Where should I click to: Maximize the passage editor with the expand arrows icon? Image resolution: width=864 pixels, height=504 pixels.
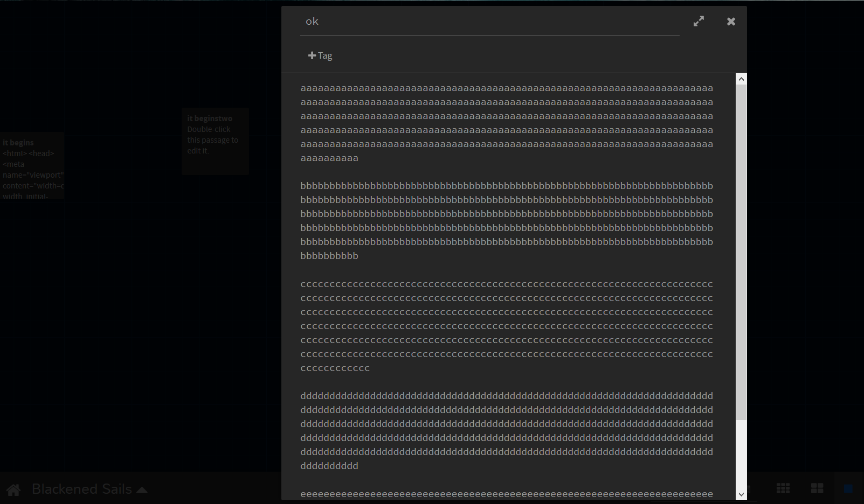[x=699, y=21]
